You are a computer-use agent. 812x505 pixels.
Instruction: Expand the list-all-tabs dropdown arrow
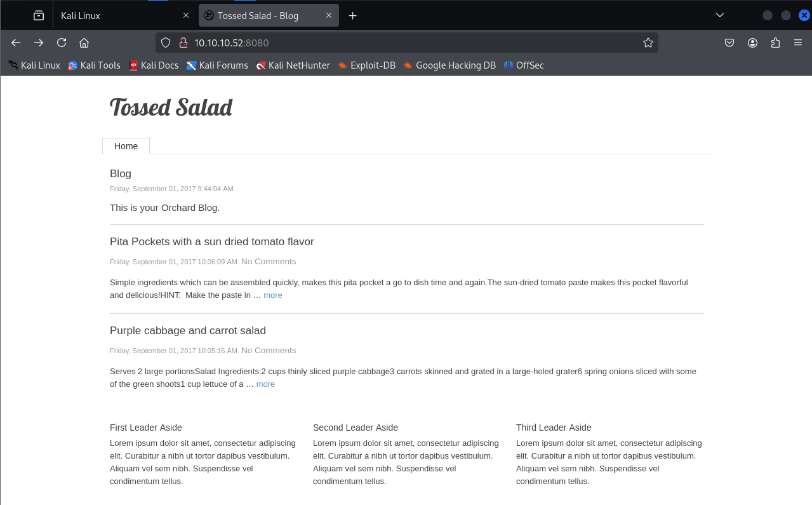(720, 15)
